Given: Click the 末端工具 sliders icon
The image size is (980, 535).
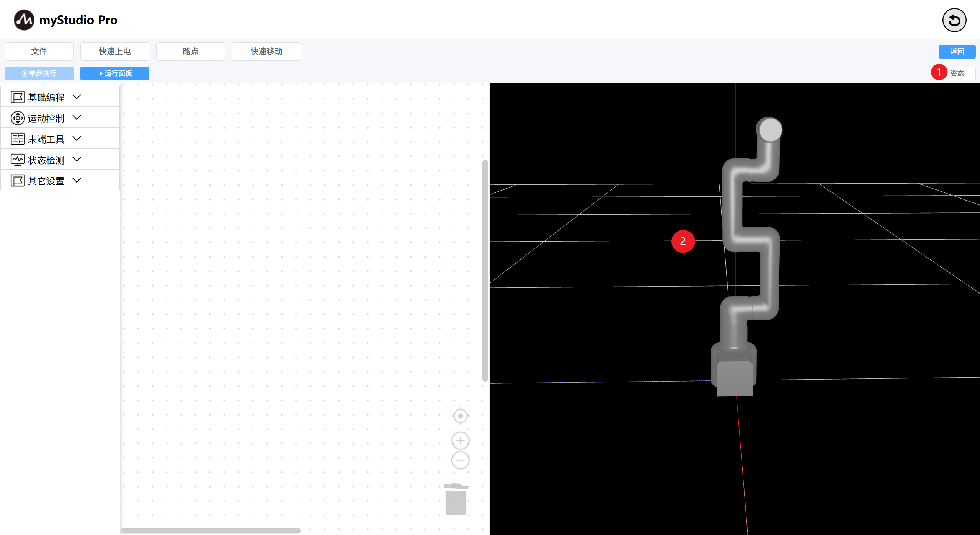Looking at the screenshot, I should point(18,139).
